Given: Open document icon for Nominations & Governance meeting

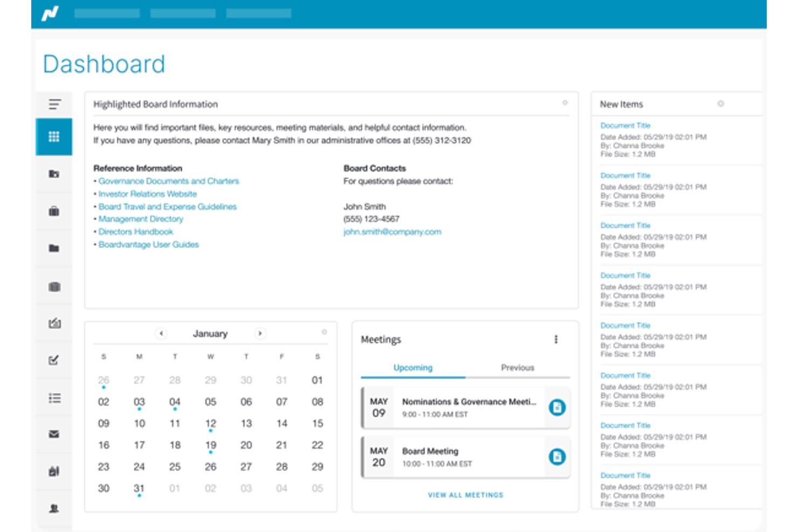Looking at the screenshot, I should click(557, 407).
